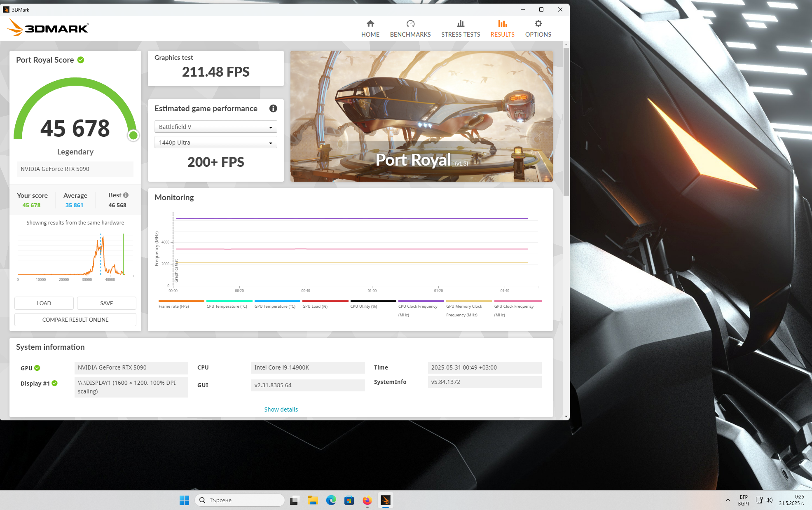Viewport: 812px width, 510px height.
Task: Open the STRESS TESTS tab
Action: click(461, 28)
